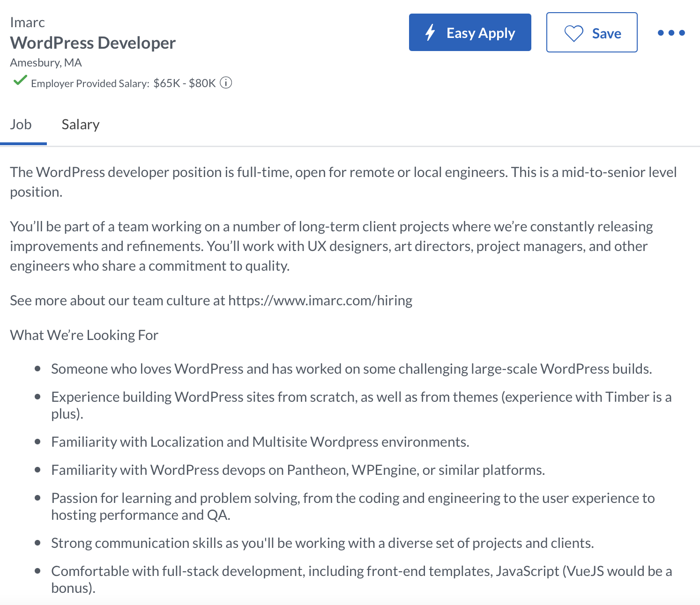Open the three-dot more options menu
Image resolution: width=700 pixels, height=605 pixels.
click(671, 33)
